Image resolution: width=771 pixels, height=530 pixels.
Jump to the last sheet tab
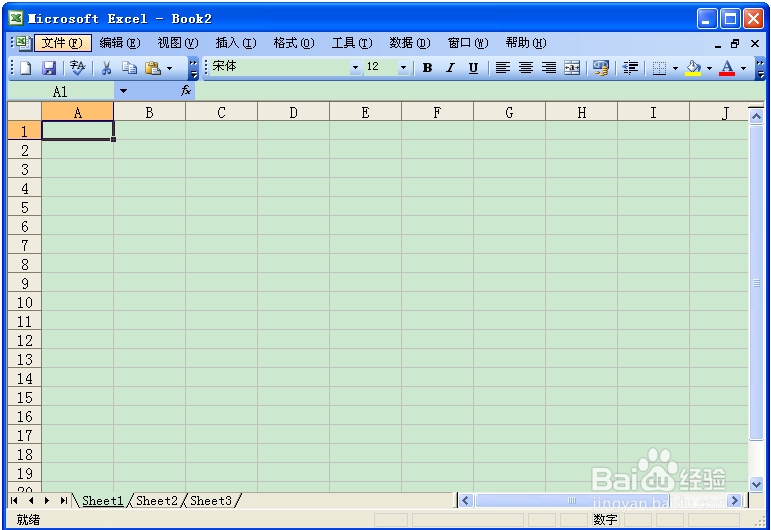pos(63,501)
